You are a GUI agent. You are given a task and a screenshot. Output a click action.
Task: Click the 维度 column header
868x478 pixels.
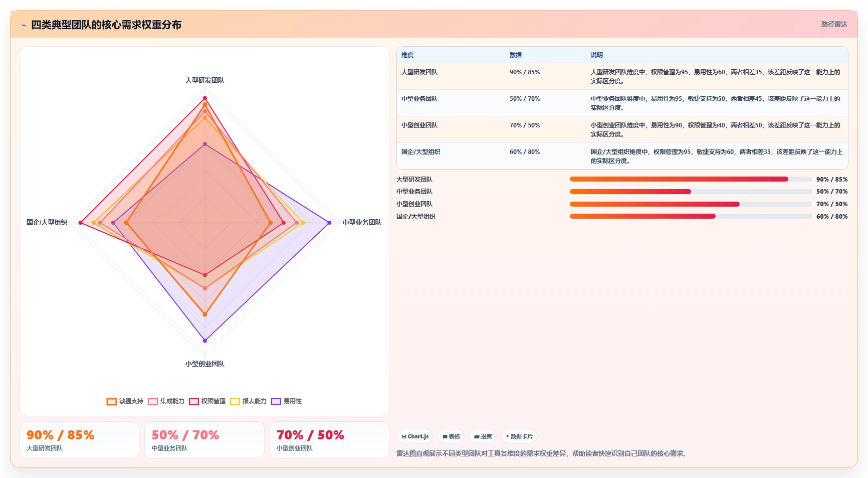[407, 55]
